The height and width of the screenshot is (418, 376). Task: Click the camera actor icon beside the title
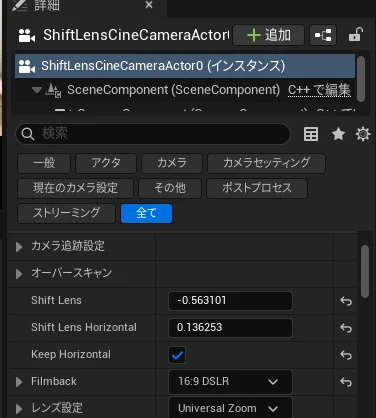tap(27, 35)
